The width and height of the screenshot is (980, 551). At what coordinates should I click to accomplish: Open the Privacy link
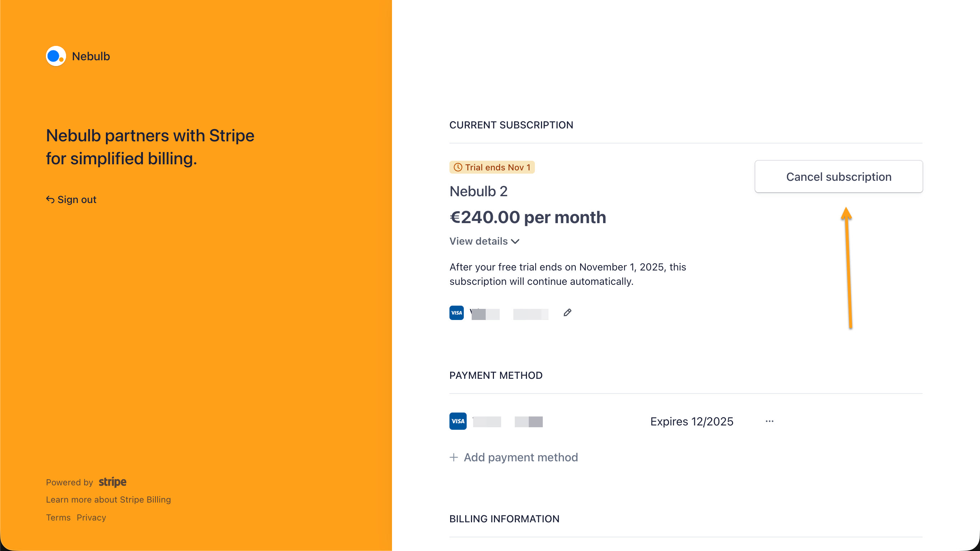91,518
